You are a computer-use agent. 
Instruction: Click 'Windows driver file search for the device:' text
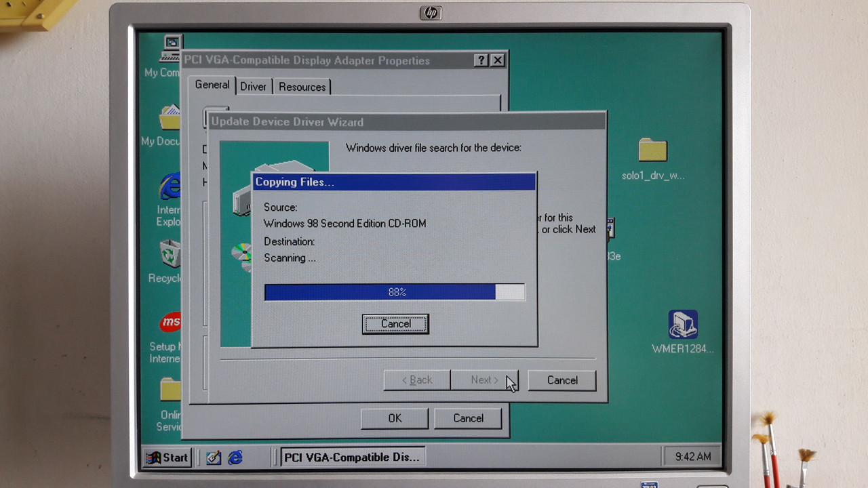tap(433, 148)
